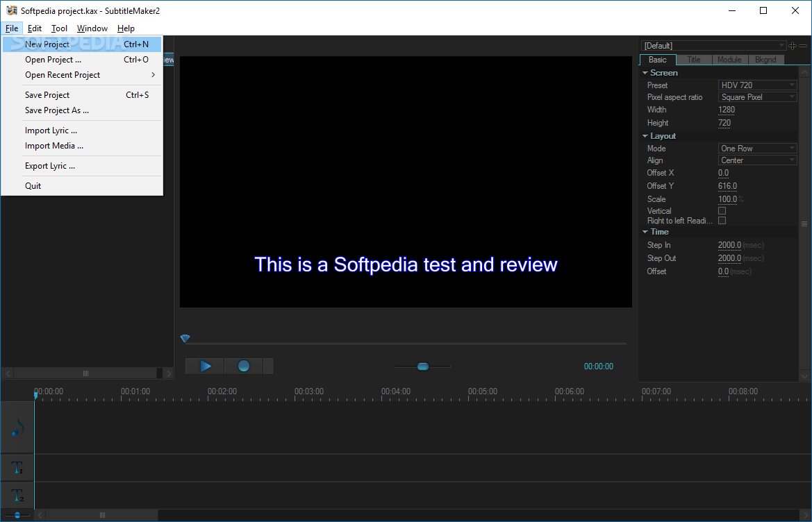The image size is (812, 522).
Task: Choose Import Media menu entry
Action: pyautogui.click(x=83, y=146)
